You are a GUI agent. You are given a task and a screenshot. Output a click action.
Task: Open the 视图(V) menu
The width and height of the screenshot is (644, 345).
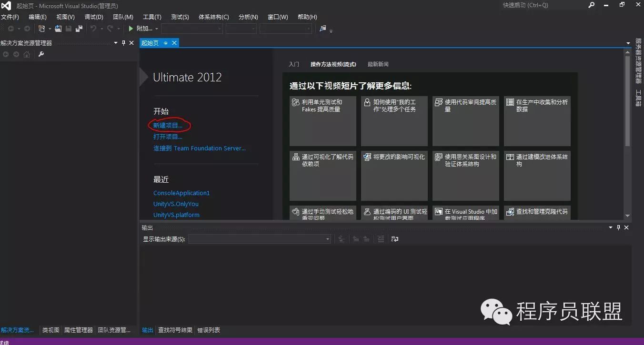click(65, 17)
